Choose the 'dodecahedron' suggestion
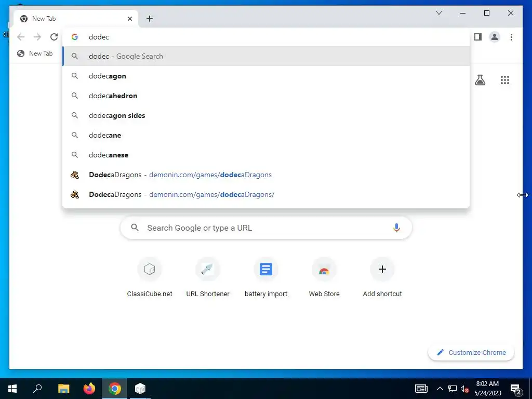The image size is (532, 399). click(266, 96)
